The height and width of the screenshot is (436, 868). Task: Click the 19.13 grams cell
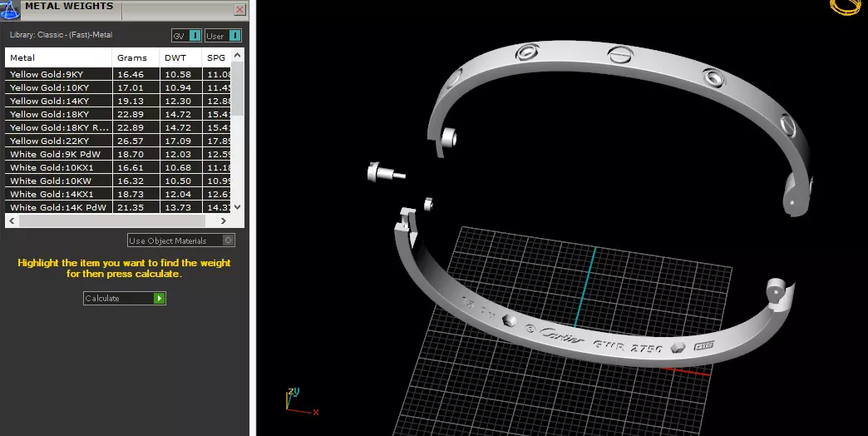click(136, 101)
